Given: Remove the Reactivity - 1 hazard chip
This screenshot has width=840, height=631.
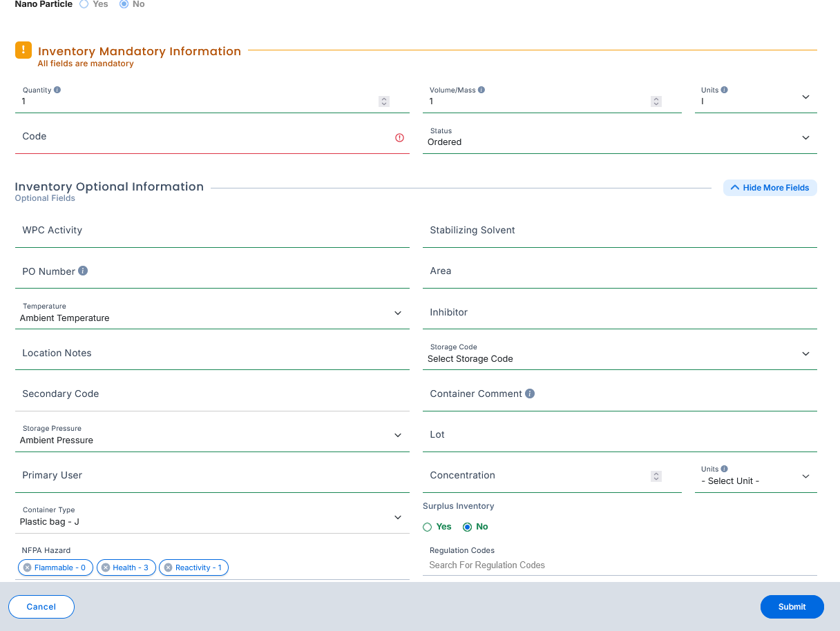Looking at the screenshot, I should coord(168,567).
